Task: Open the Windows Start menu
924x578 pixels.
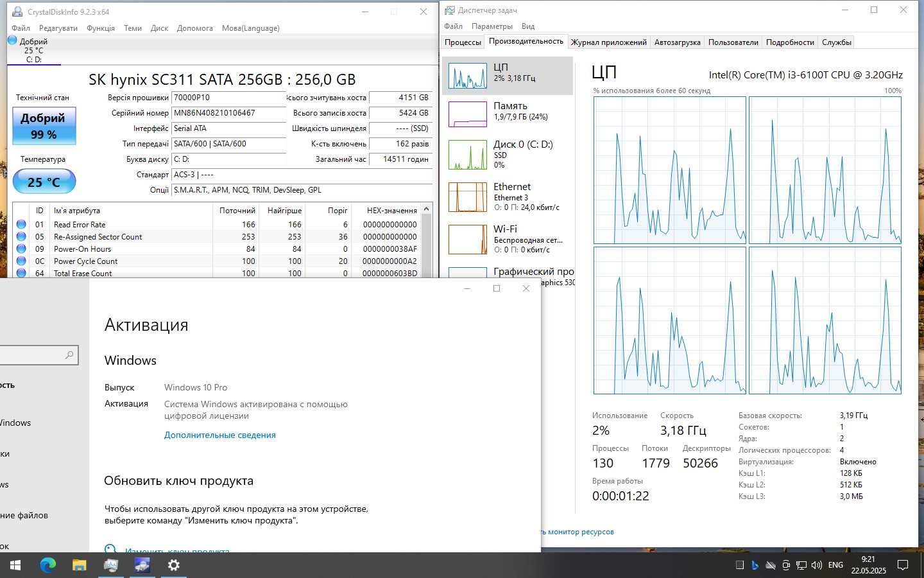Action: (15, 565)
